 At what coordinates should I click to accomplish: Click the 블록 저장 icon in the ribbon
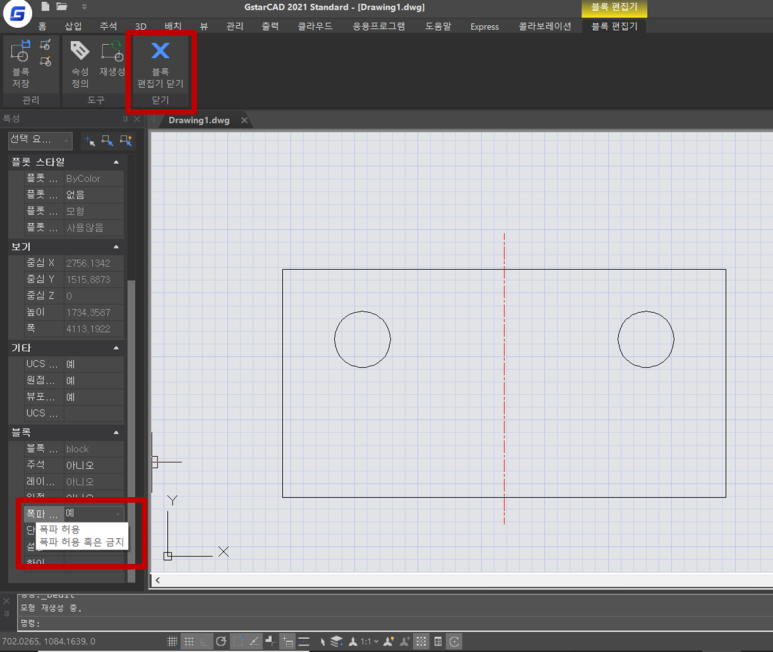click(21, 53)
